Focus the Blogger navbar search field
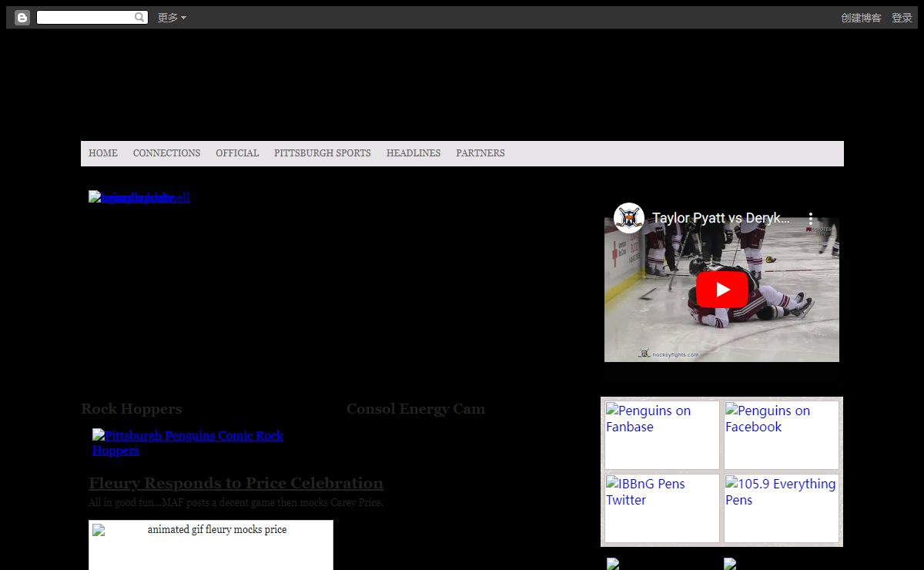The image size is (924, 570). [92, 17]
